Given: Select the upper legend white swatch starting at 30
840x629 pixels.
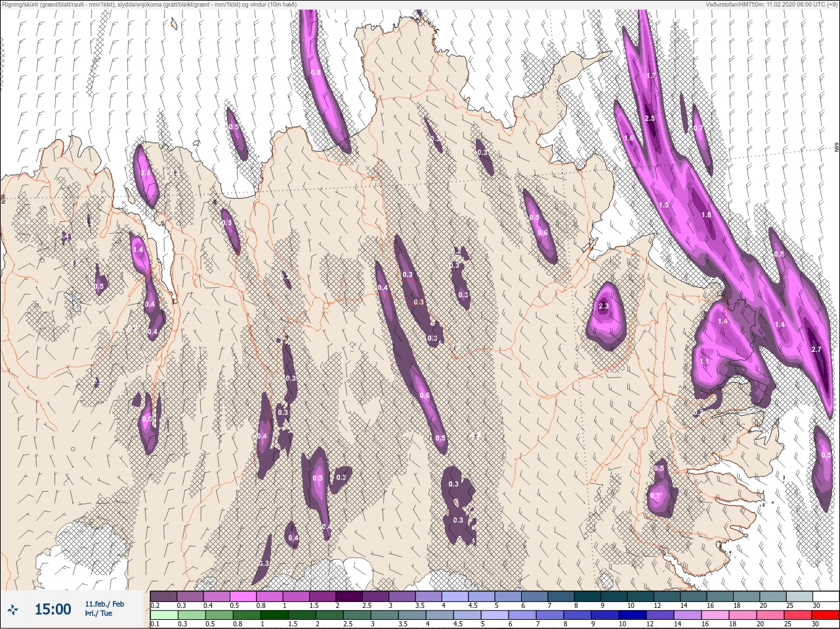Looking at the screenshot, I should (826, 596).
